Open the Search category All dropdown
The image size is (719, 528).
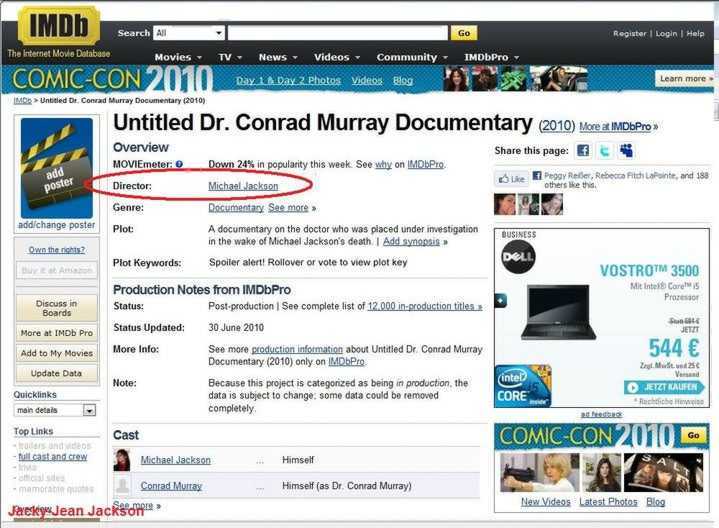click(x=189, y=33)
